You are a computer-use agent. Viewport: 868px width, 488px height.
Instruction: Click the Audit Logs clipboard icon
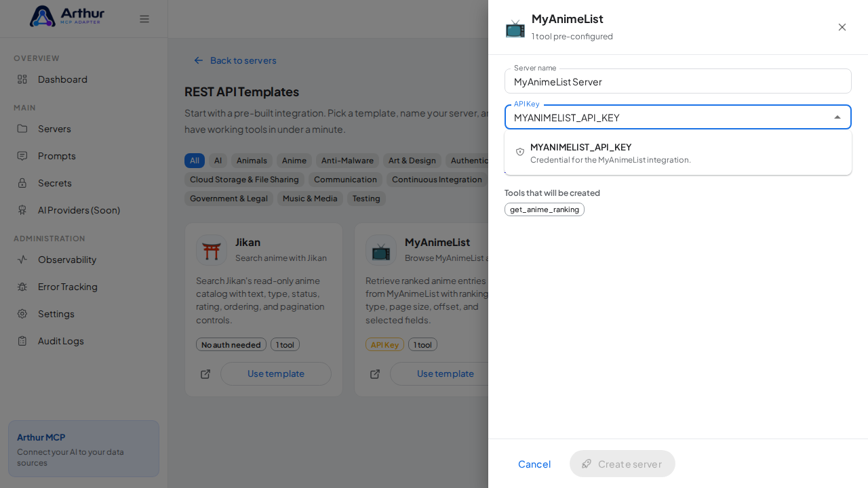pyautogui.click(x=22, y=341)
